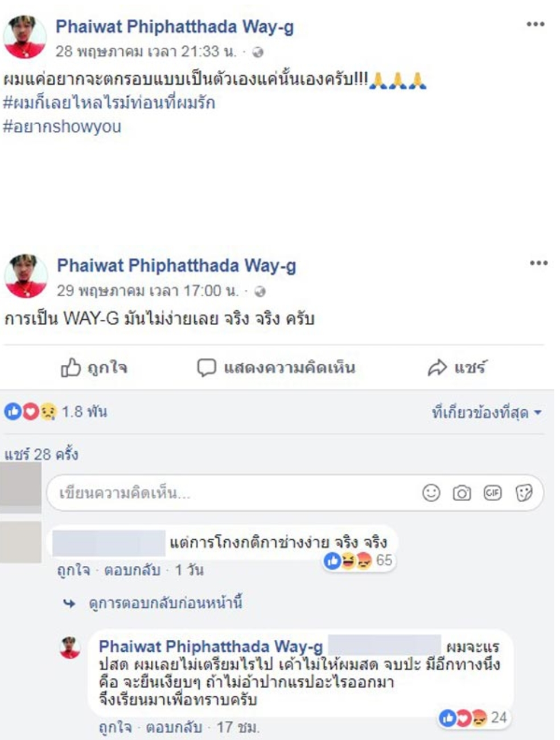This screenshot has height=740, width=560.
Task: Open Phaiwat Phiphatthada Way-g profile from the first post
Action: (175, 26)
